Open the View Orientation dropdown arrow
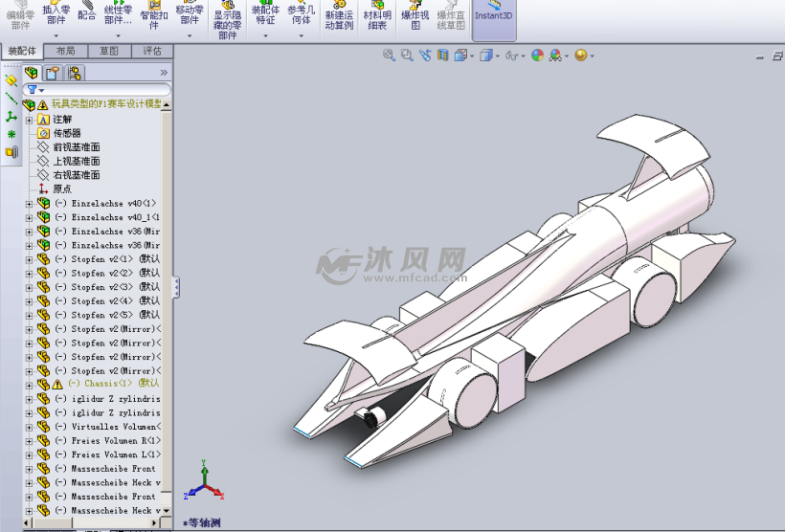Viewport: 785px width, 532px height. coord(472,56)
